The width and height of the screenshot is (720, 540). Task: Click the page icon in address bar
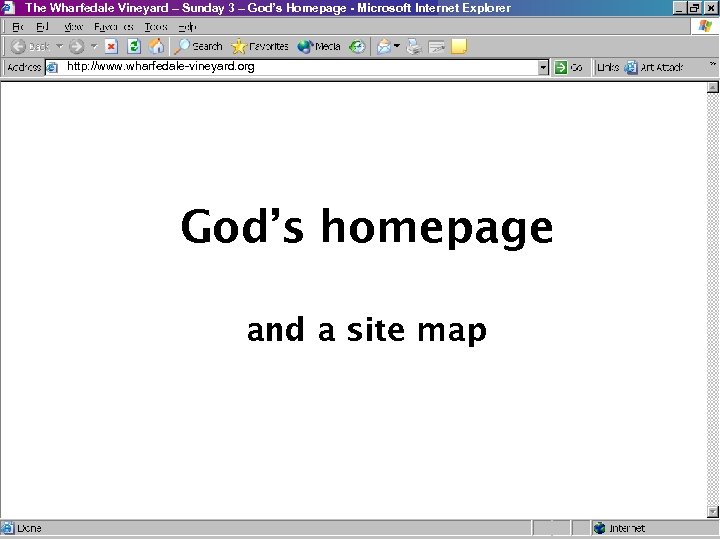tap(52, 68)
